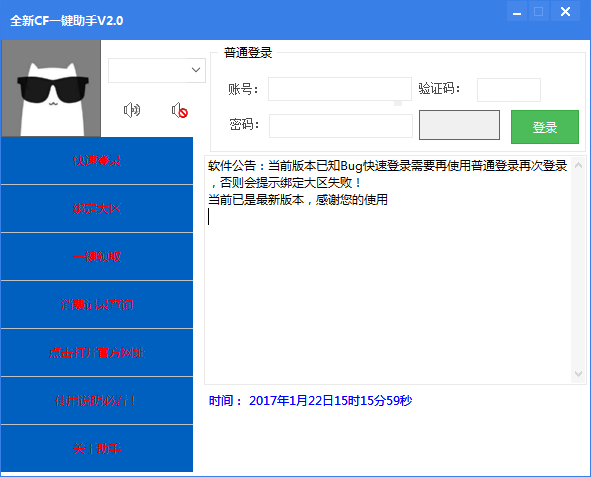Click the announcement scrollbar up arrow

[578, 165]
